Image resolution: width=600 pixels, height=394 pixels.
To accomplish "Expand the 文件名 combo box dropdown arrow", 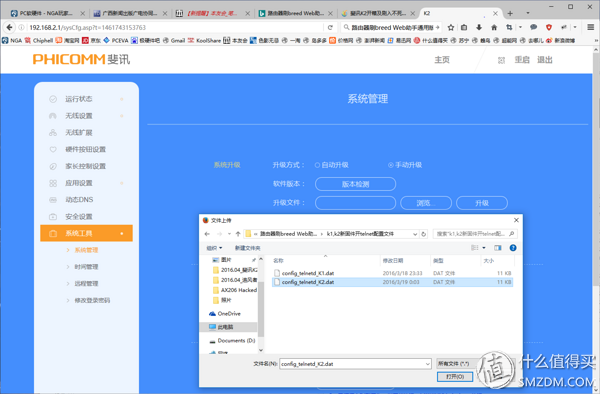I will click(x=428, y=364).
